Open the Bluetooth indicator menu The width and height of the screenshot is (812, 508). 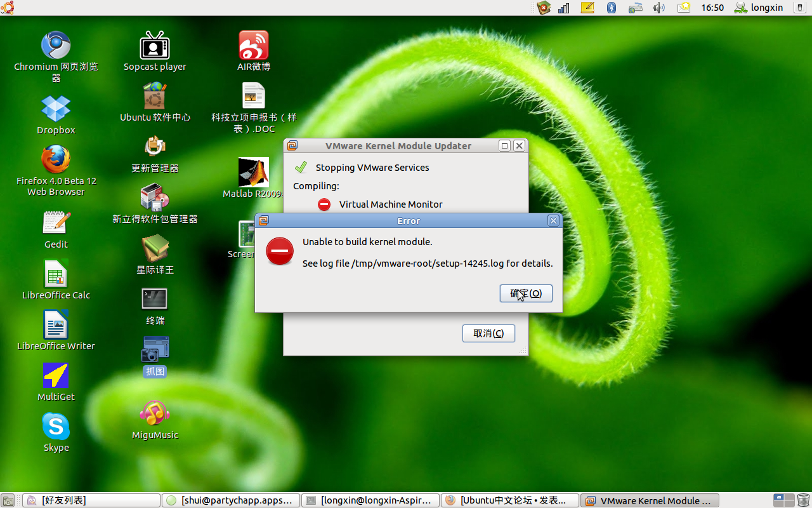click(612, 8)
